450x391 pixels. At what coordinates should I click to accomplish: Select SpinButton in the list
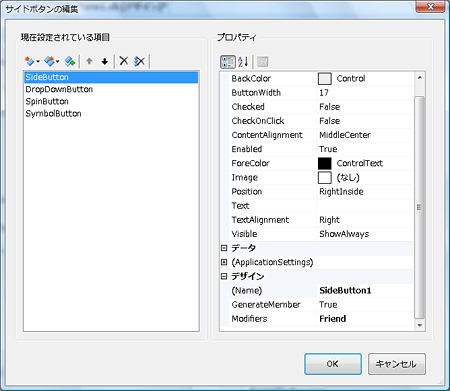point(111,101)
